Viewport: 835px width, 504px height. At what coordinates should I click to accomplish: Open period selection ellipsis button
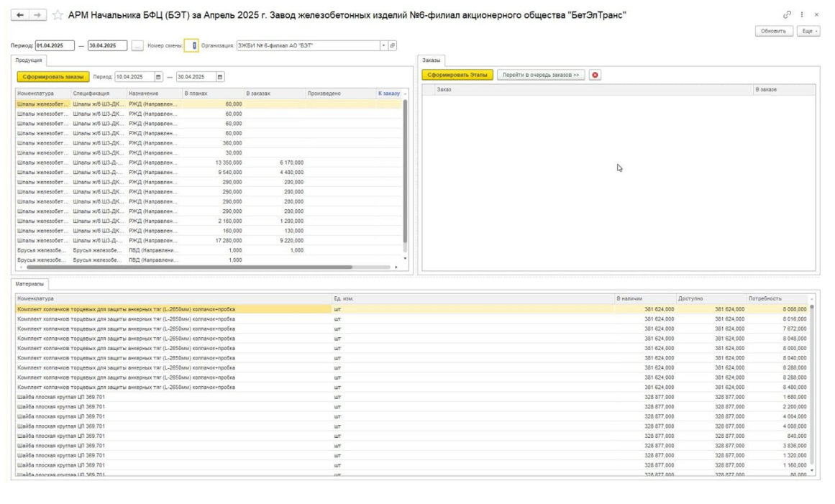point(137,46)
